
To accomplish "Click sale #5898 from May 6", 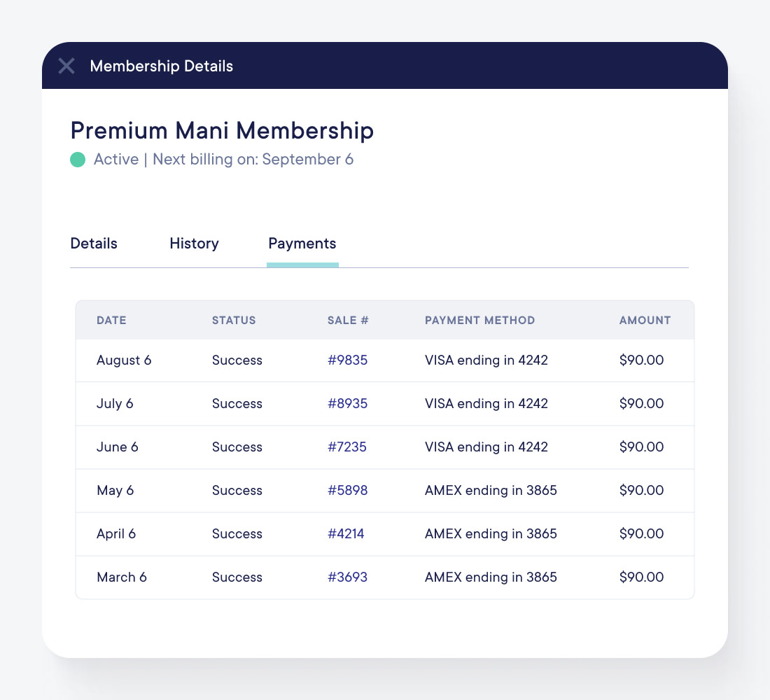I will coord(347,490).
